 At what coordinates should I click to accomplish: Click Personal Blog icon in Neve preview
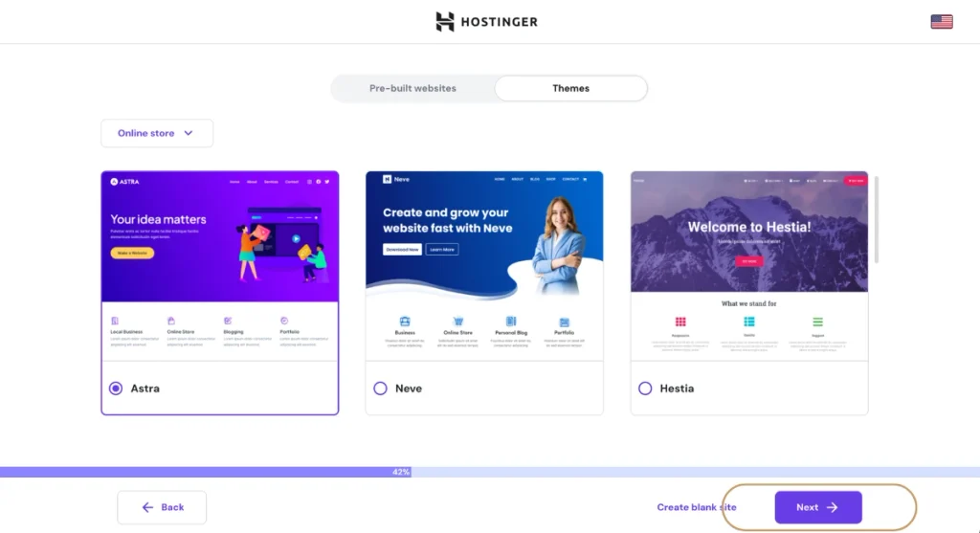(x=511, y=322)
